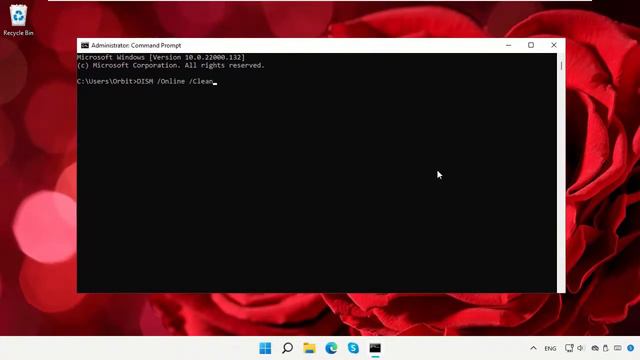Screen dimensions: 640x360
Task: Click the Command Prompt title bar icon
Action: pyautogui.click(x=84, y=45)
